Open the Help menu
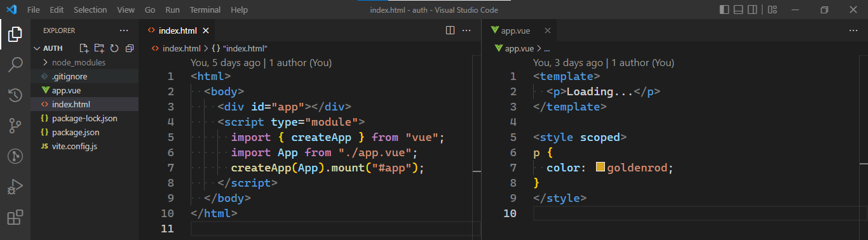868x240 pixels. pyautogui.click(x=240, y=10)
